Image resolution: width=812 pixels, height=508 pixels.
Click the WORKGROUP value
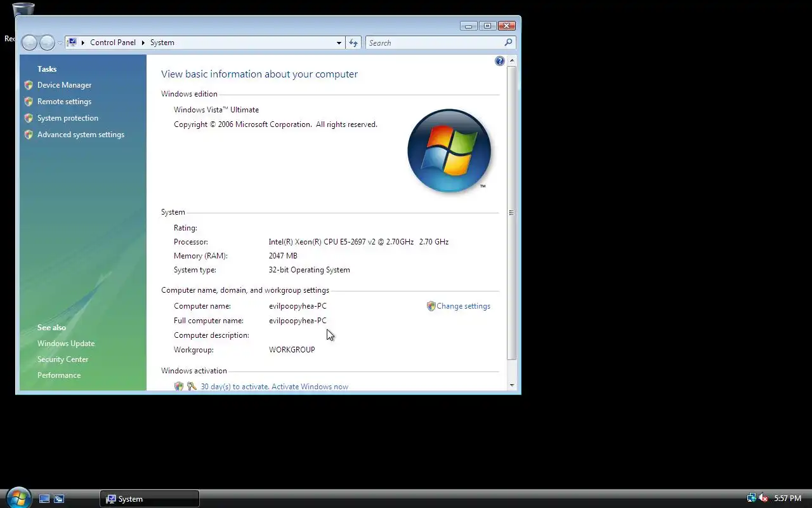click(x=292, y=350)
